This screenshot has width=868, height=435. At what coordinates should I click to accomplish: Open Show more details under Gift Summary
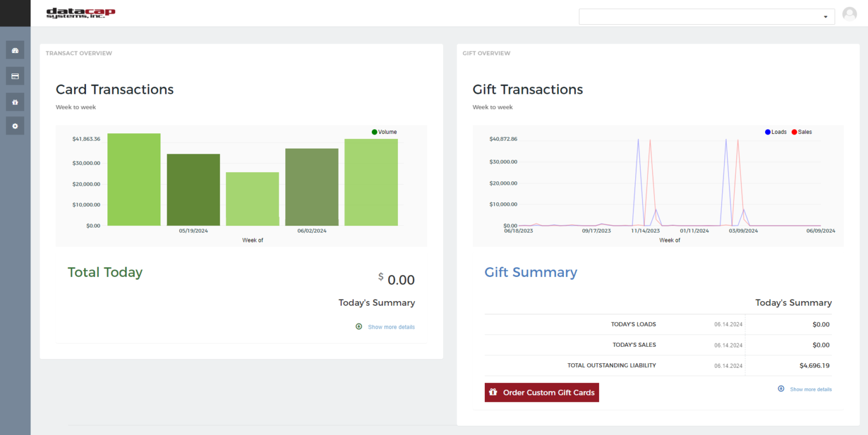pyautogui.click(x=811, y=389)
